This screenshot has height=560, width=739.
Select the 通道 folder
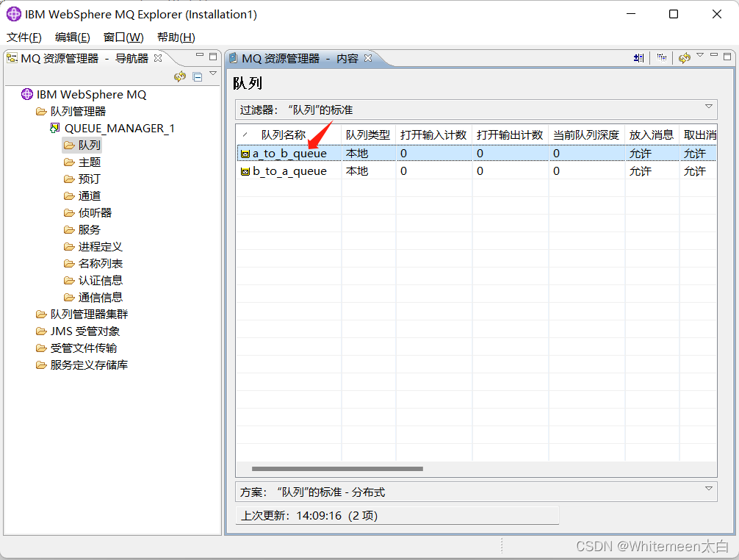tap(89, 196)
